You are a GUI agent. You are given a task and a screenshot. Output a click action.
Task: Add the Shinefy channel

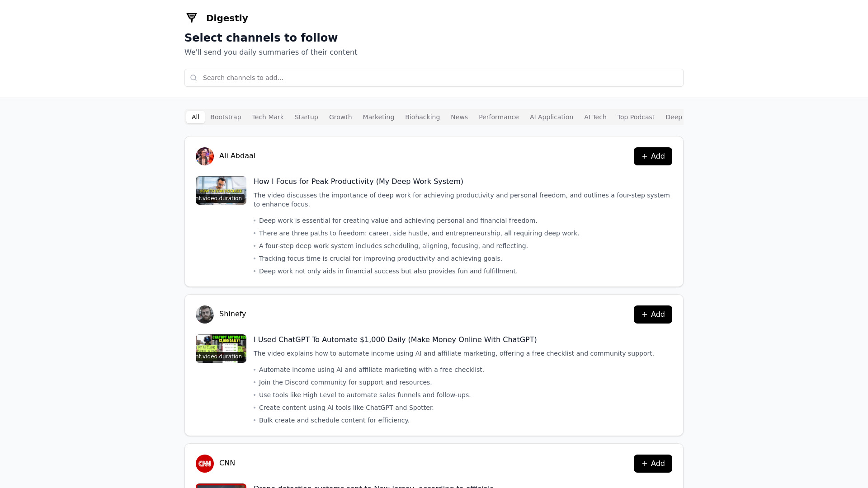(652, 314)
